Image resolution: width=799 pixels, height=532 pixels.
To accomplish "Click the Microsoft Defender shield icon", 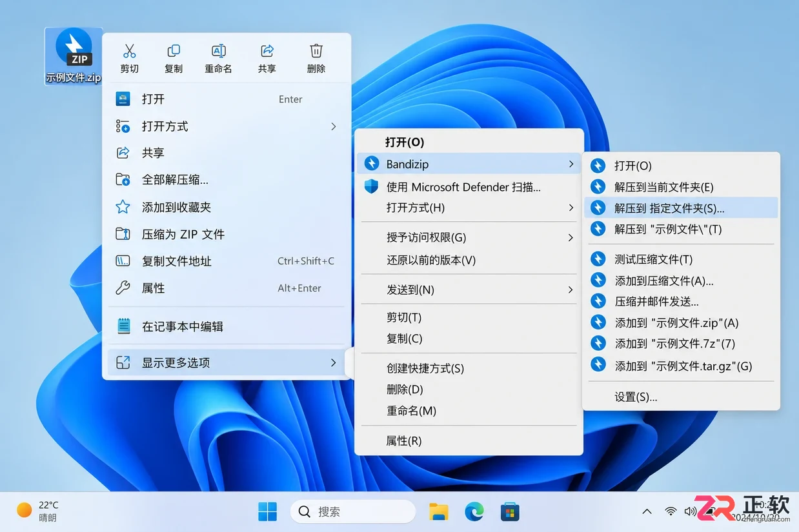I will click(371, 187).
